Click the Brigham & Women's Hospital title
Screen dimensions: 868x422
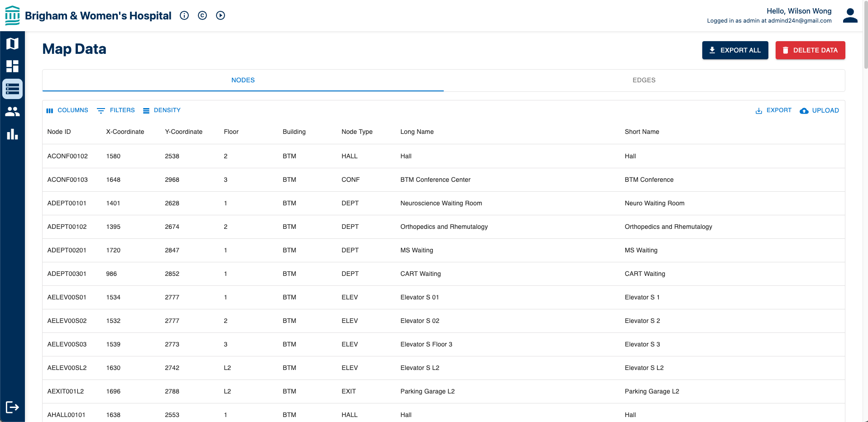point(98,16)
